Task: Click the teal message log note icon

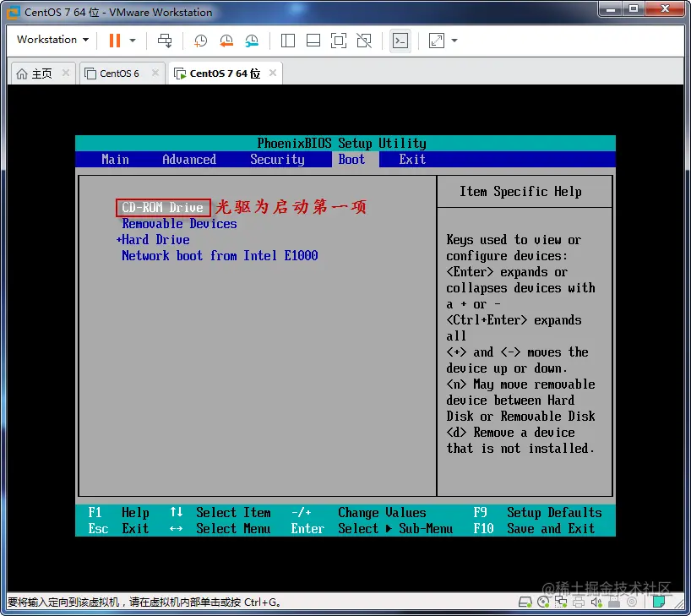Action: point(659,602)
